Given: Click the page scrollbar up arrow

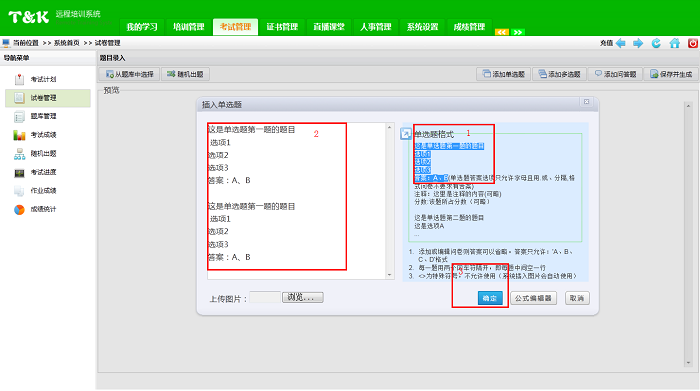Looking at the screenshot, I should 688,106.
